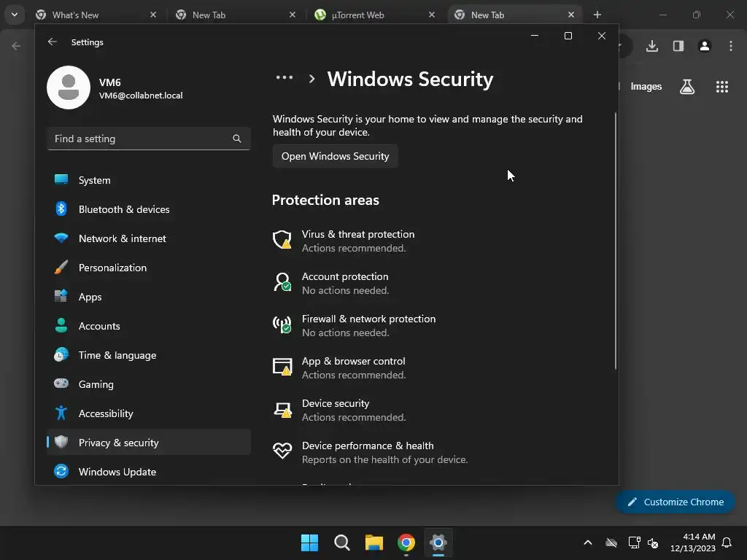Select the Accounts person icon in sidebar

click(x=61, y=325)
